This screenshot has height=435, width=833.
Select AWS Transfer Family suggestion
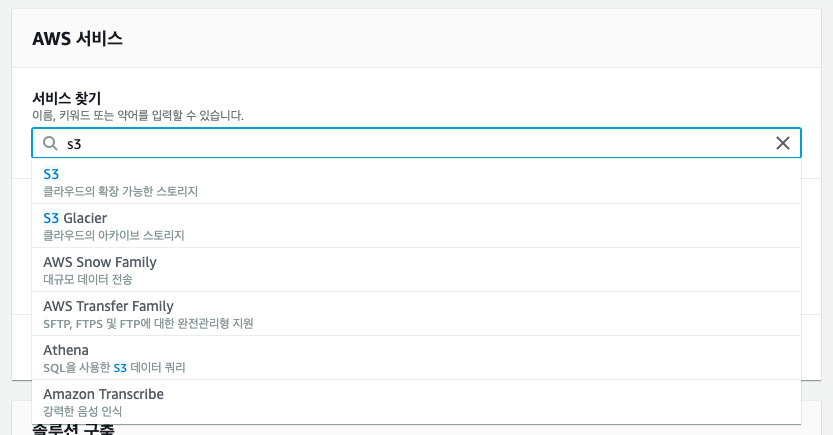tap(108, 306)
